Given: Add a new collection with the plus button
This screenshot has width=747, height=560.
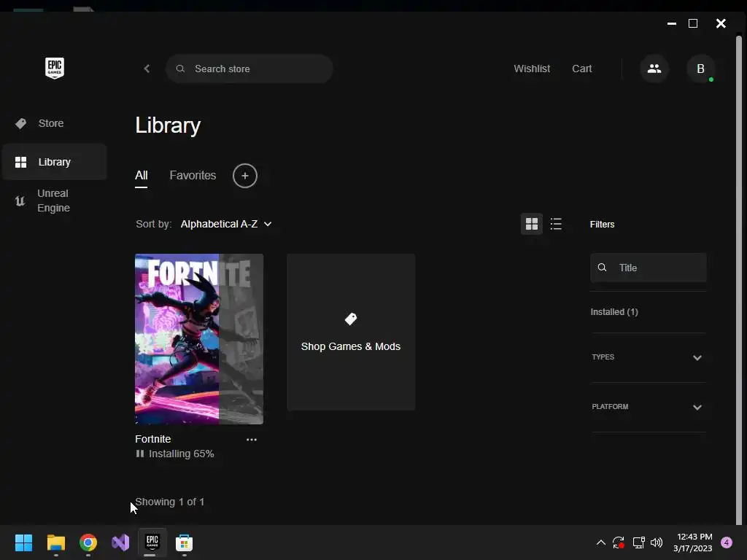Looking at the screenshot, I should coord(245,176).
